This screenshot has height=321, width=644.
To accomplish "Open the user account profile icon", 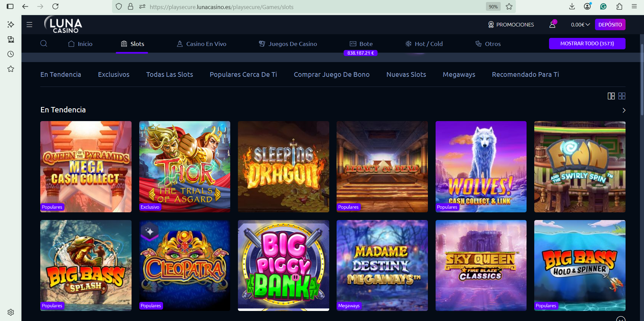I will click(x=552, y=24).
